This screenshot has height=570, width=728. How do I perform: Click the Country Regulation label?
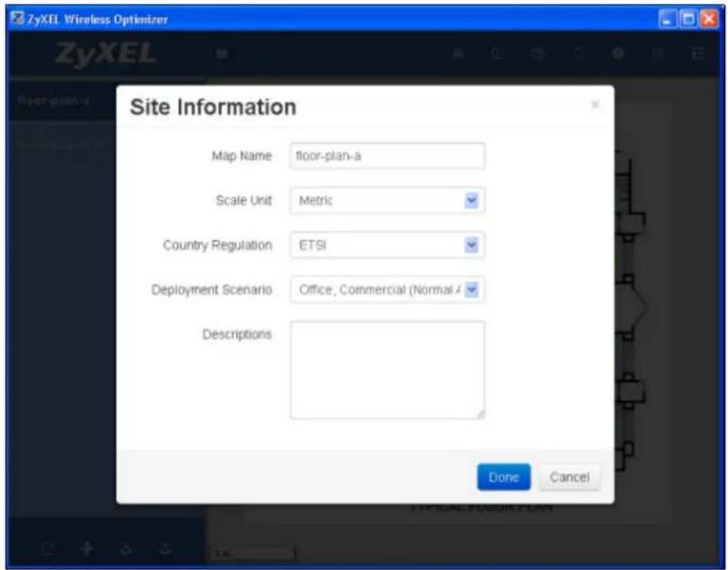pyautogui.click(x=218, y=245)
